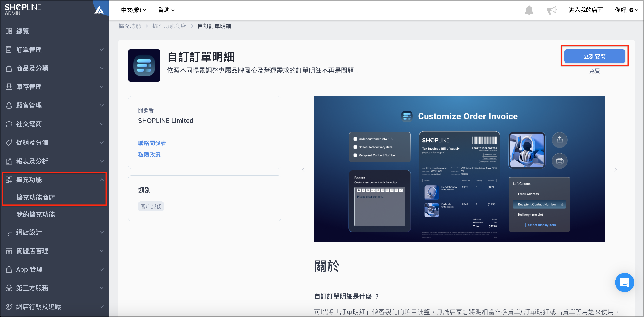Expand the 顧客管理 chevron

coord(101,105)
